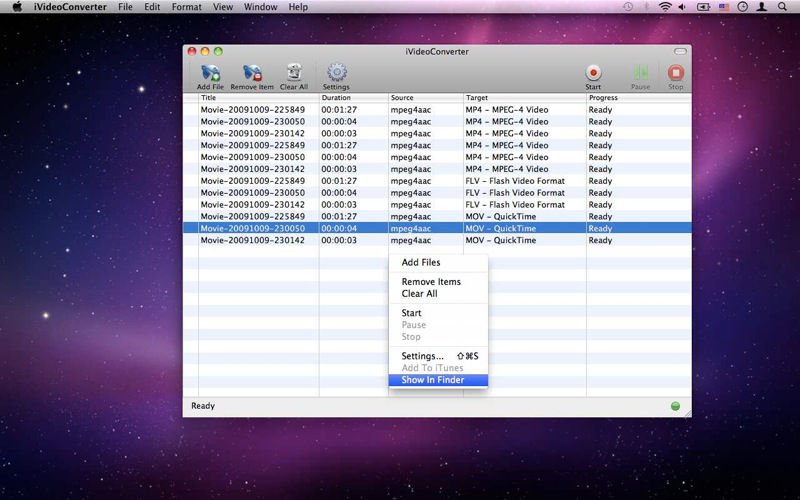The width and height of the screenshot is (800, 500).
Task: Click the Remove Item toolbar icon
Action: (x=252, y=73)
